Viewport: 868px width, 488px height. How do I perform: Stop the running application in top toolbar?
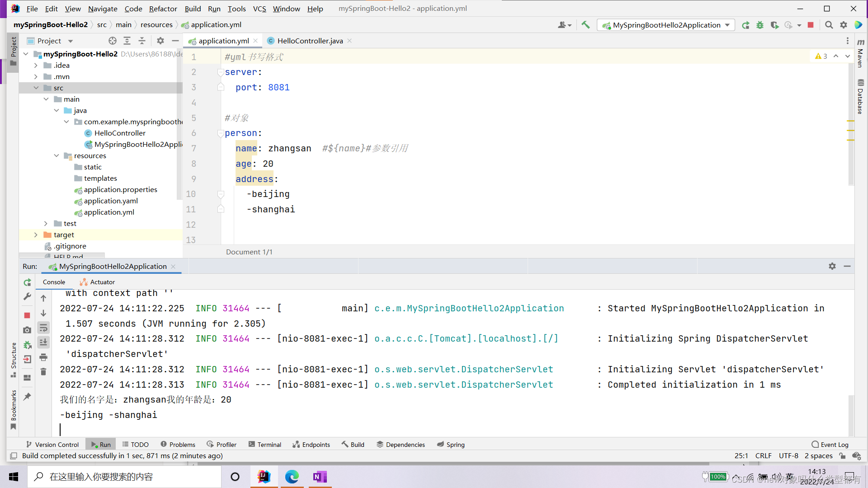click(x=811, y=25)
